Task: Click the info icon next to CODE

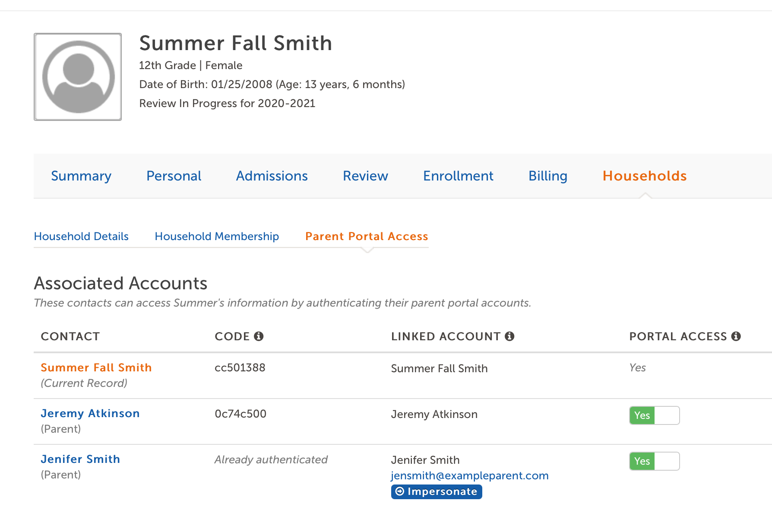Action: tap(259, 336)
